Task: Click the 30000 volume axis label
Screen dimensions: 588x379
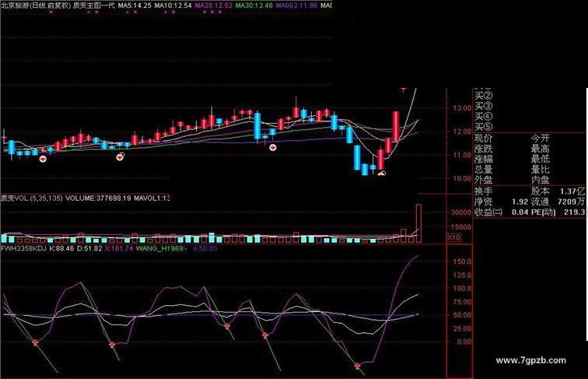Action: (x=461, y=212)
